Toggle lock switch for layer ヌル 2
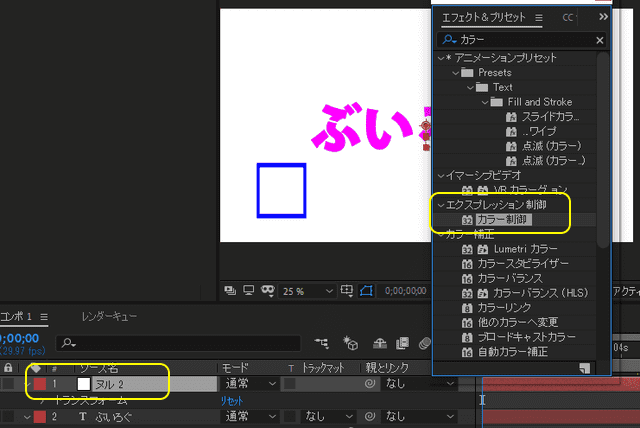This screenshot has height=428, width=640. (x=8, y=384)
